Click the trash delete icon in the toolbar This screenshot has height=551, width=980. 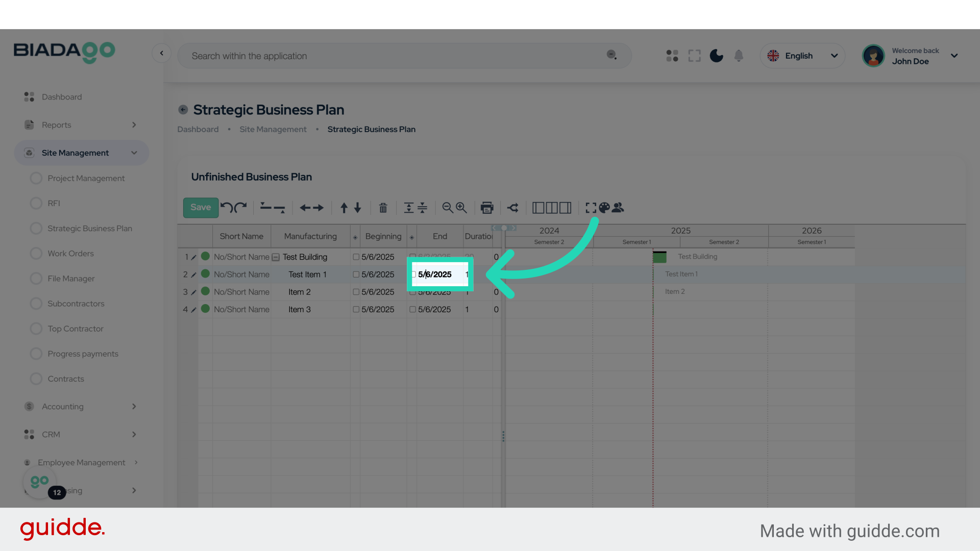tap(383, 208)
